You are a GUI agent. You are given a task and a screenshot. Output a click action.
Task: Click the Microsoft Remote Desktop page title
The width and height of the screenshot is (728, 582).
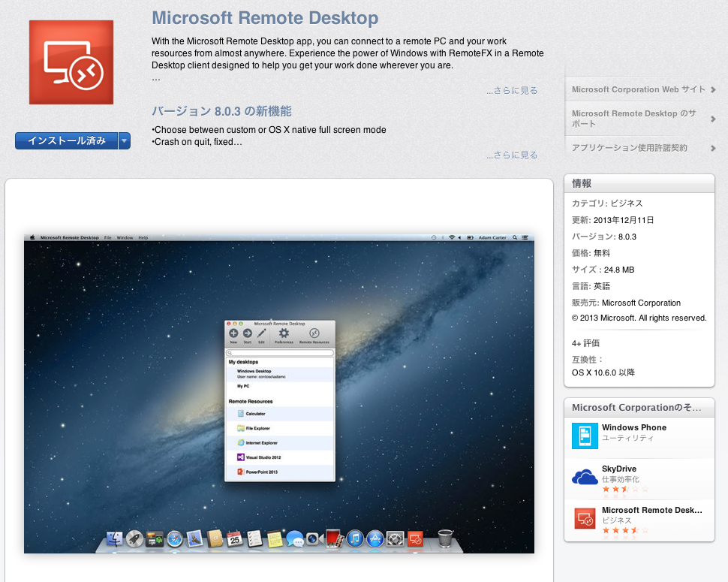(x=265, y=18)
